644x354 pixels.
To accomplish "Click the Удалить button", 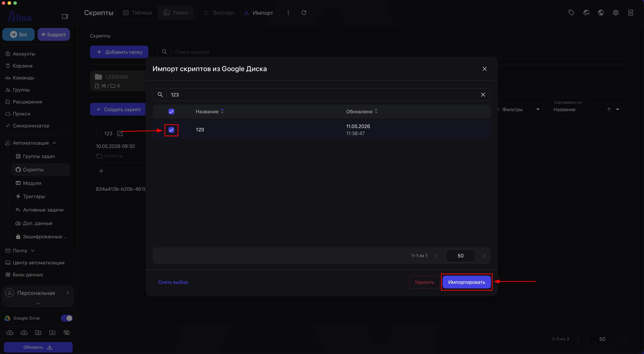I will 424,282.
